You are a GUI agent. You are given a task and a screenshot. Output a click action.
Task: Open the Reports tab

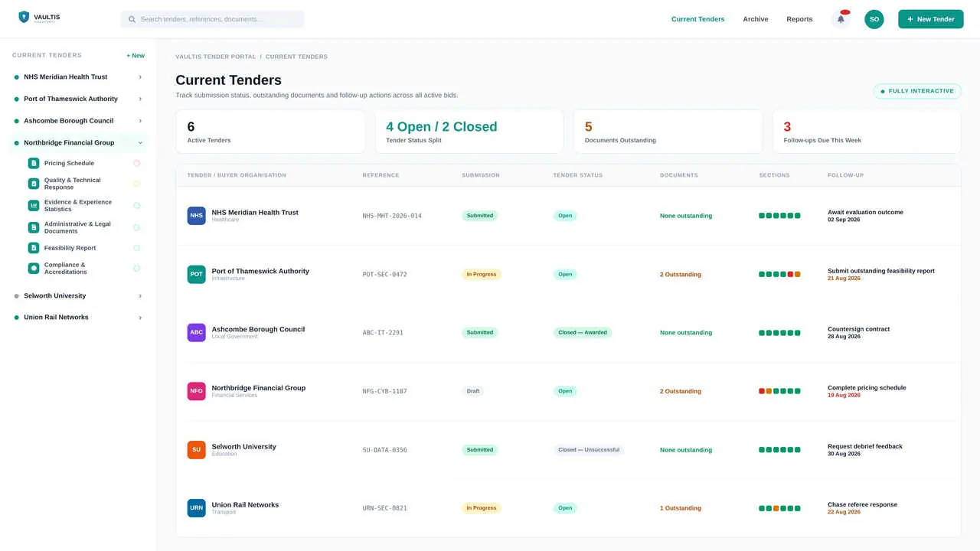(x=799, y=19)
